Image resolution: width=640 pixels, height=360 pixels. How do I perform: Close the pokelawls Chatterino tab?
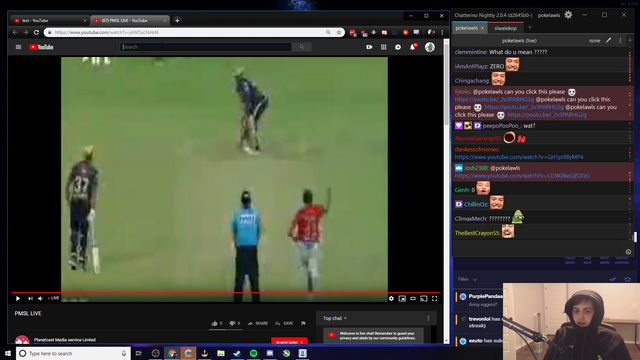[x=482, y=28]
